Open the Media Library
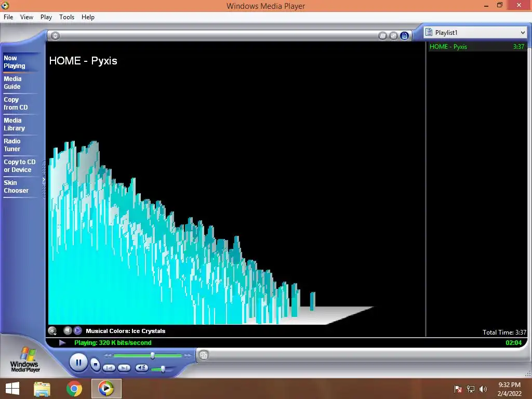Screen dimensions: 532x399 coord(14,124)
